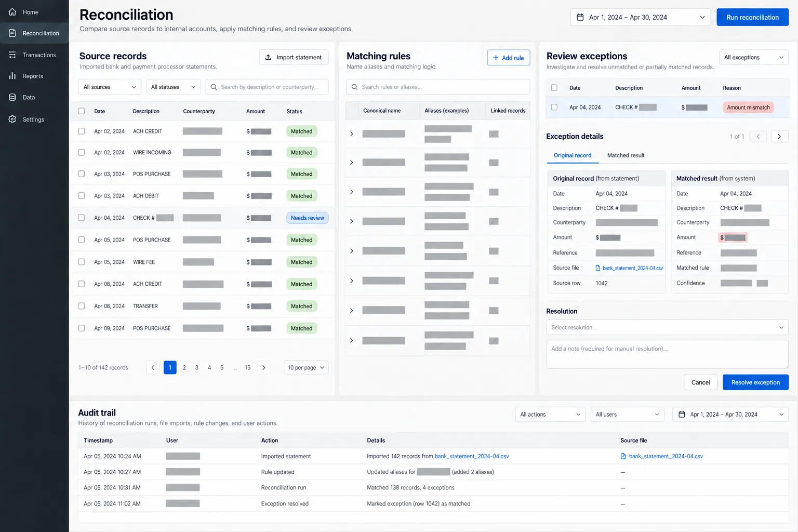Open the Select resolution dropdown
The height and width of the screenshot is (532, 798).
tap(668, 327)
